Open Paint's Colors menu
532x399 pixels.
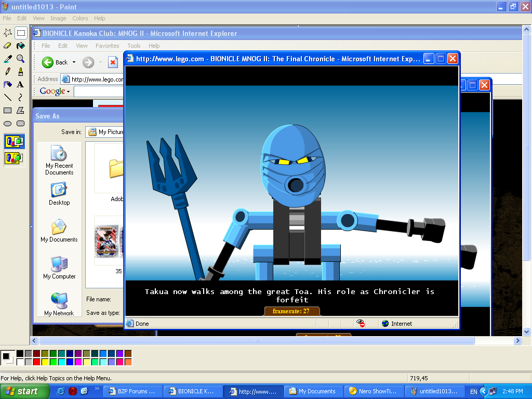coord(80,18)
